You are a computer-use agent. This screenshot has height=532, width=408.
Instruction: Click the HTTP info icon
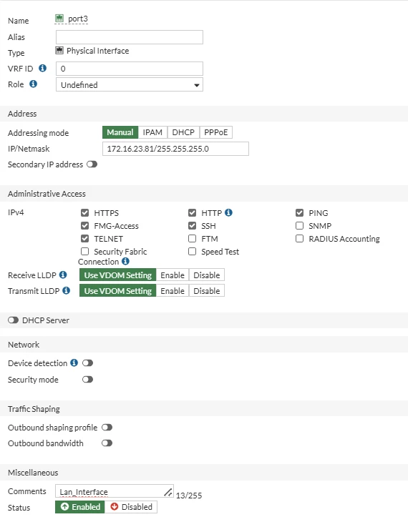tap(228, 212)
